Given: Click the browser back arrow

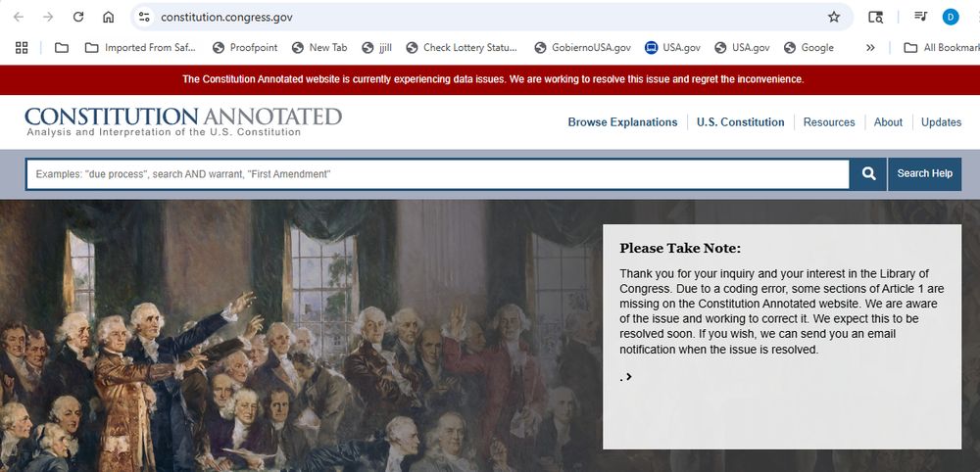Looking at the screenshot, I should (18, 17).
